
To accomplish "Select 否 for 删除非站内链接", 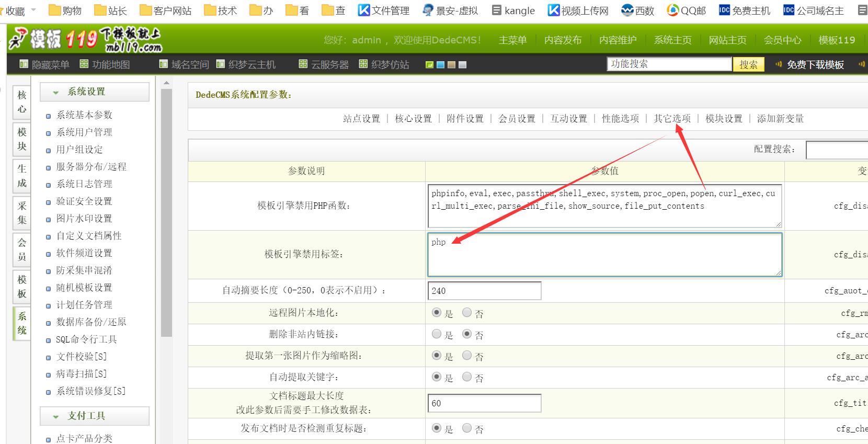I will pyautogui.click(x=467, y=334).
